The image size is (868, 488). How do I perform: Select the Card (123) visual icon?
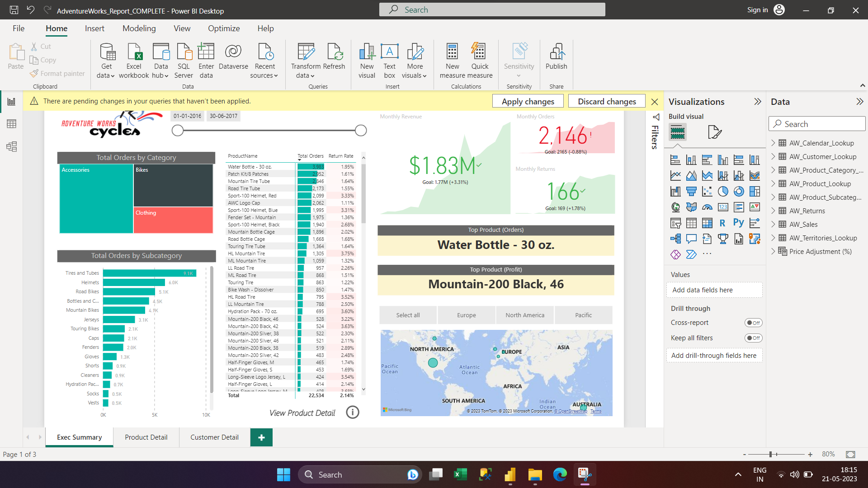723,207
